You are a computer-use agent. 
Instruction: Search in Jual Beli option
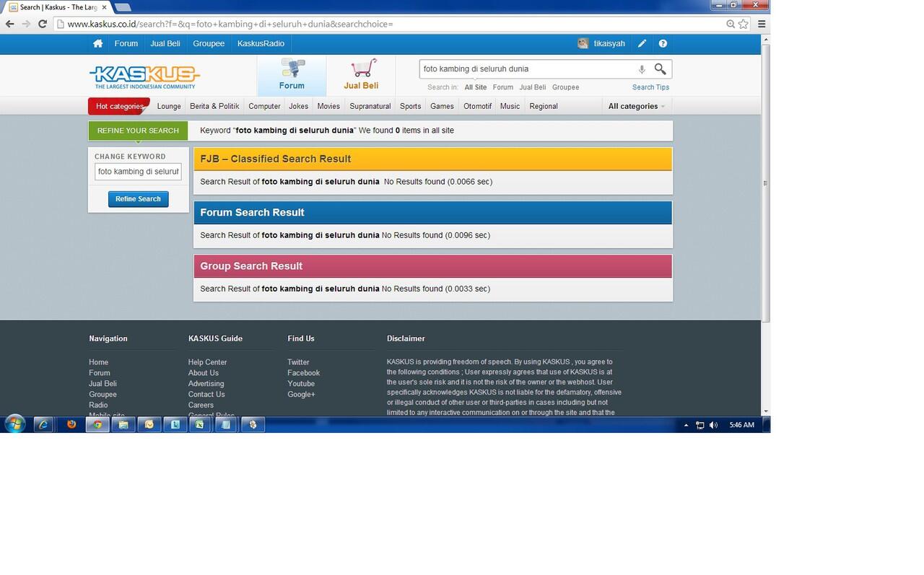point(533,87)
